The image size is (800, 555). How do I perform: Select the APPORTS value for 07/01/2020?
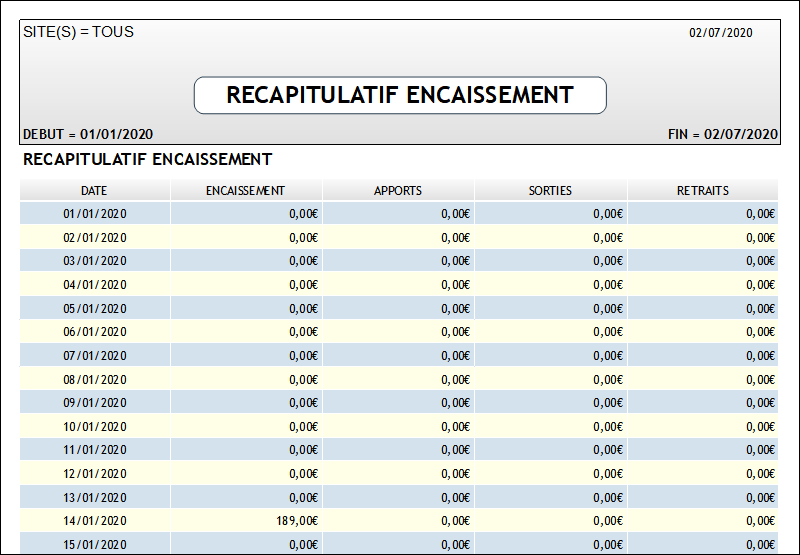coord(455,355)
